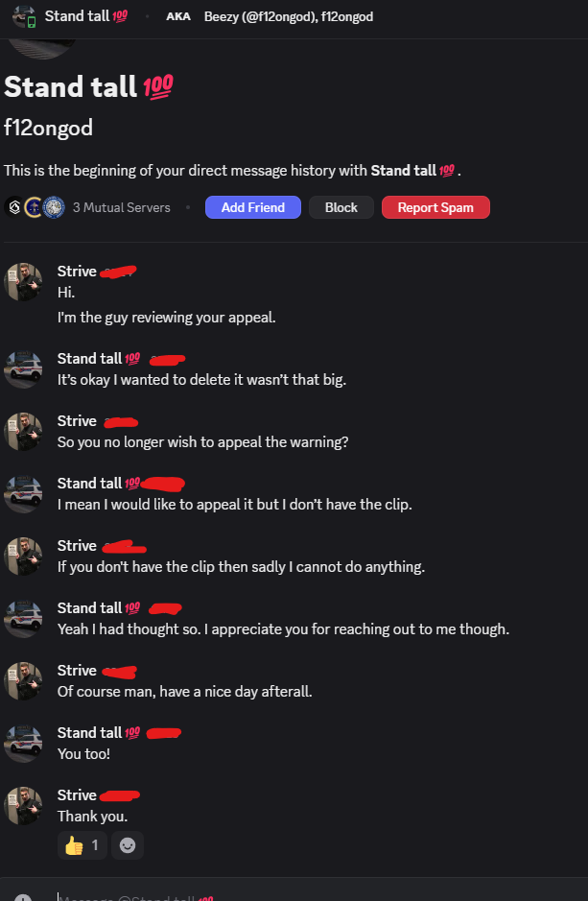This screenshot has width=588, height=901.
Task: Open the first mutual server icon
Action: coord(14,207)
